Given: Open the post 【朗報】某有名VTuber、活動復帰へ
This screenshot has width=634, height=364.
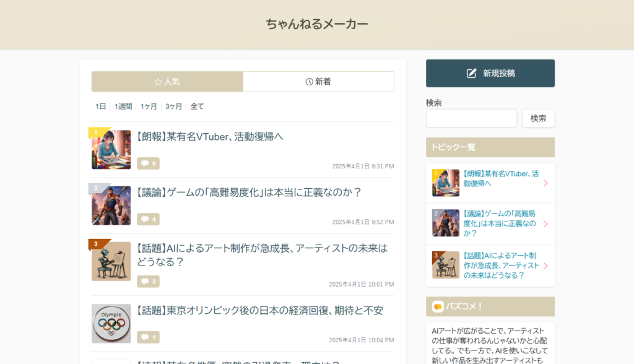Looking at the screenshot, I should [209, 137].
